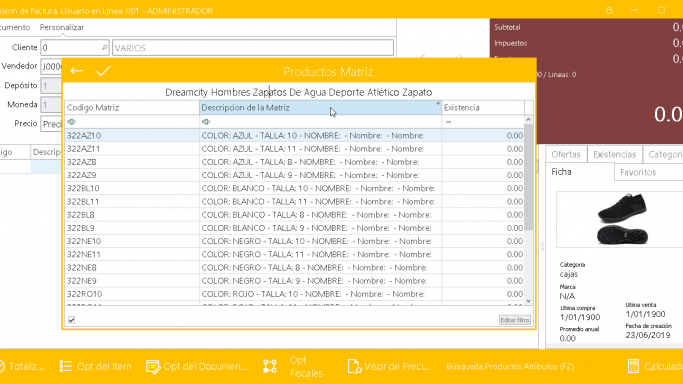Open the Calculadora icon
Image resolution: width=683 pixels, height=384 pixels.
tap(633, 366)
